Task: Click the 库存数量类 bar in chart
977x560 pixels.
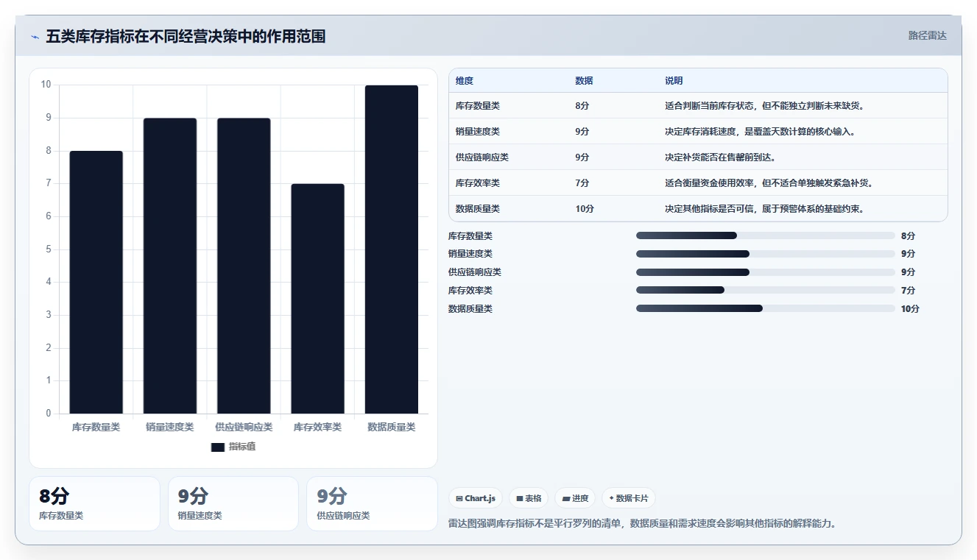Action: point(96,282)
